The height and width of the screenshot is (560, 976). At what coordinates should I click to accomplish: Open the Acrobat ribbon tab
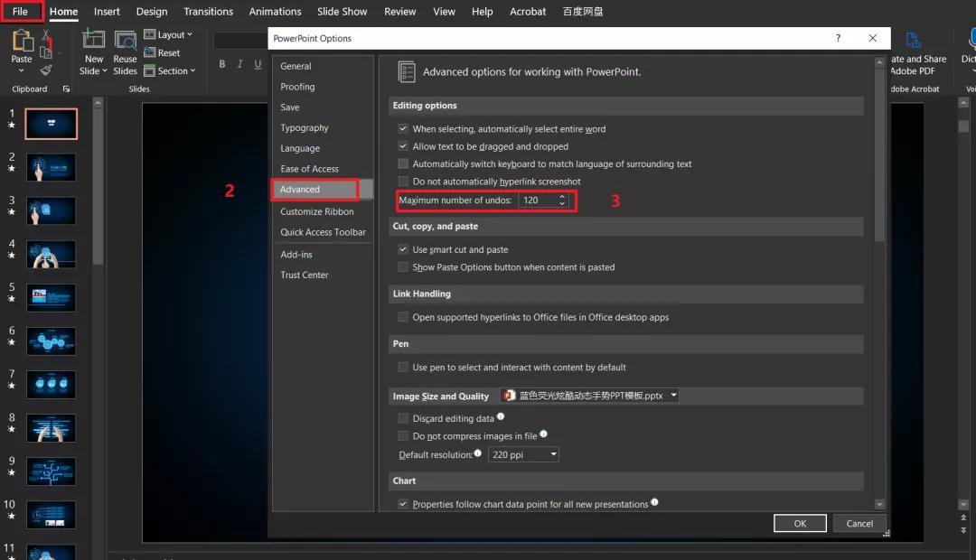[528, 11]
